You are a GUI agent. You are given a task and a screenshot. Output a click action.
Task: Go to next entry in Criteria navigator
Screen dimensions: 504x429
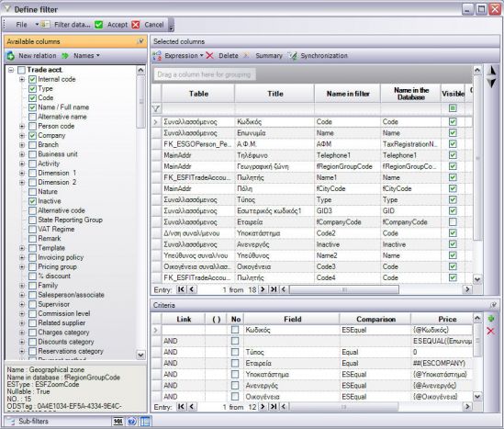pyautogui.click(x=263, y=407)
